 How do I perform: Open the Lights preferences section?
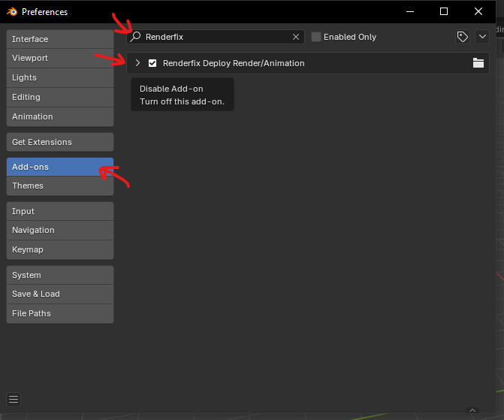60,78
